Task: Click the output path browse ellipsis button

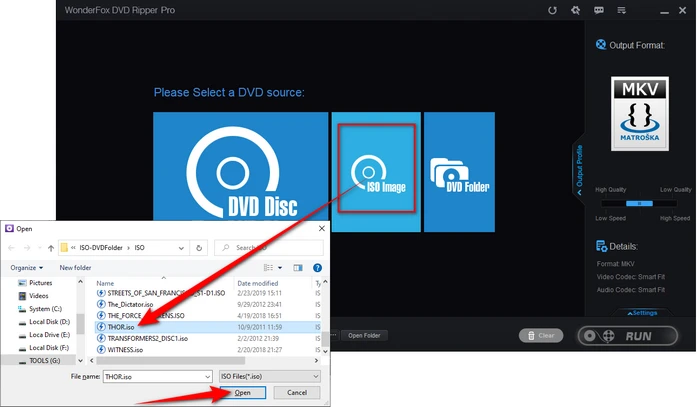Action: pyautogui.click(x=333, y=335)
